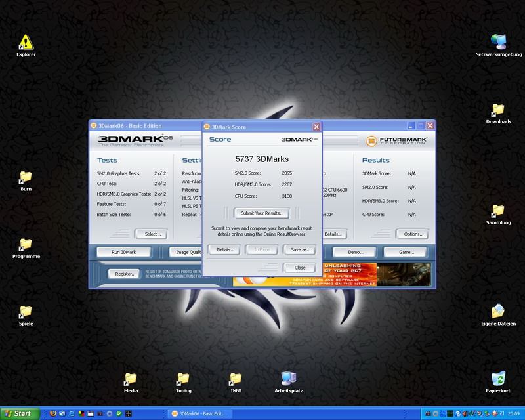Launch Internet Explorer from quick launch
Screen dimensions: 525x420
72,413
